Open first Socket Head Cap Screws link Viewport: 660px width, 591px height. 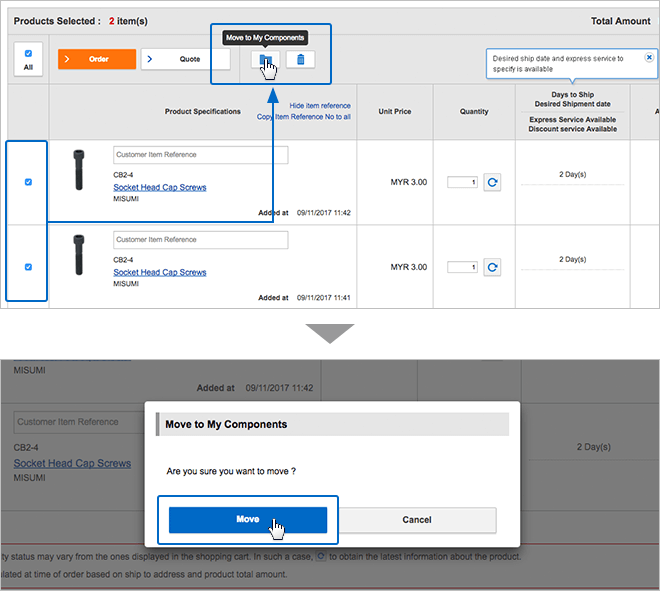coord(160,187)
